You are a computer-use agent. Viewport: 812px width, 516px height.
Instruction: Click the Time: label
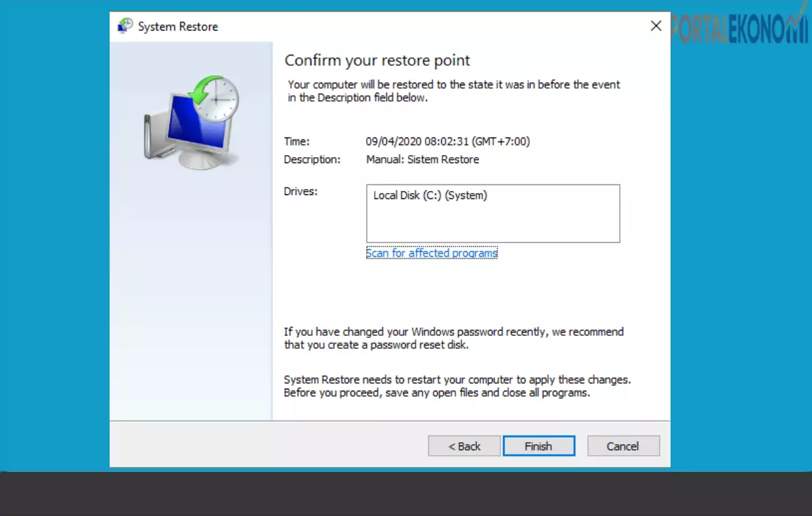[x=296, y=142]
